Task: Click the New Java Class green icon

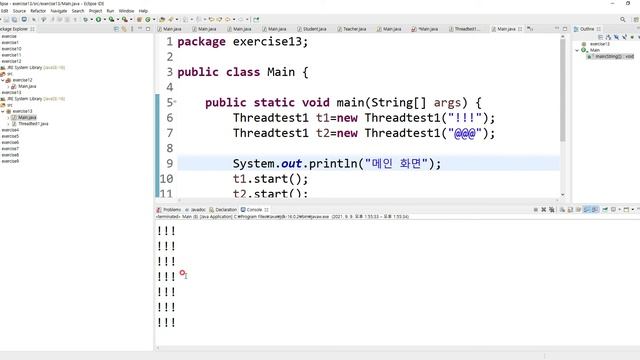Action: (148, 20)
